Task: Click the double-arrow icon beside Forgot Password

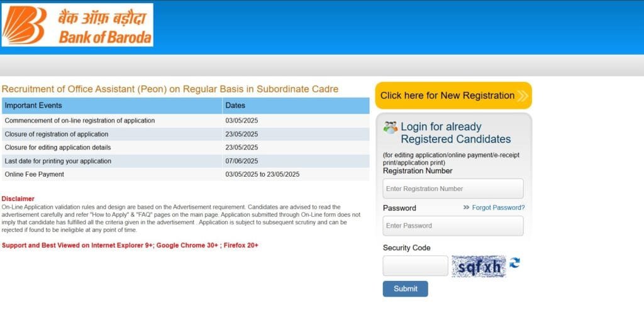Action: click(x=466, y=207)
